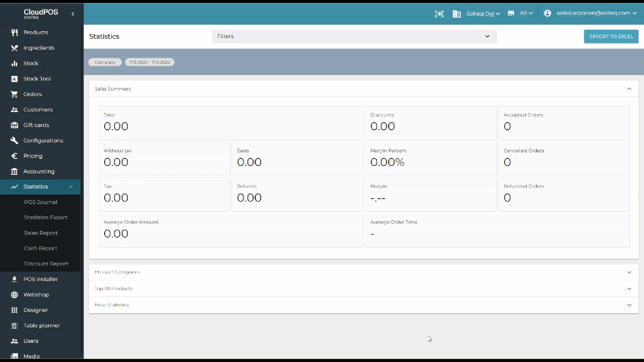Click the Orders shopping cart icon
Image resolution: width=644 pixels, height=362 pixels.
pos(15,94)
